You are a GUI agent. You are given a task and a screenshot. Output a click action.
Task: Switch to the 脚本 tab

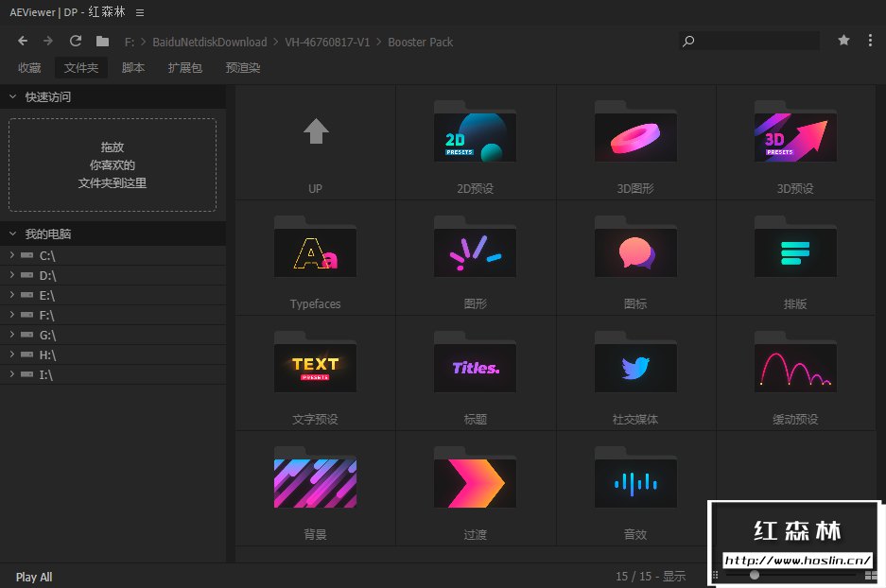[x=133, y=68]
